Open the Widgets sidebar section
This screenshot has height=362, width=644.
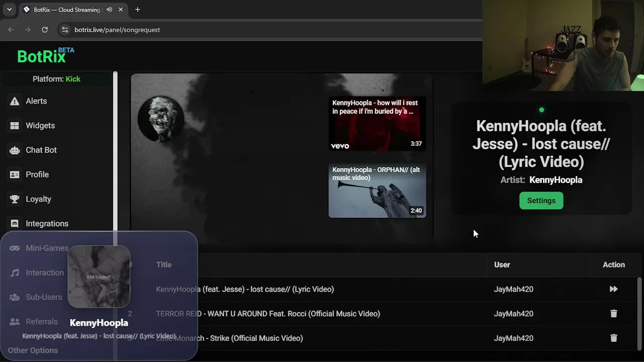click(x=40, y=126)
